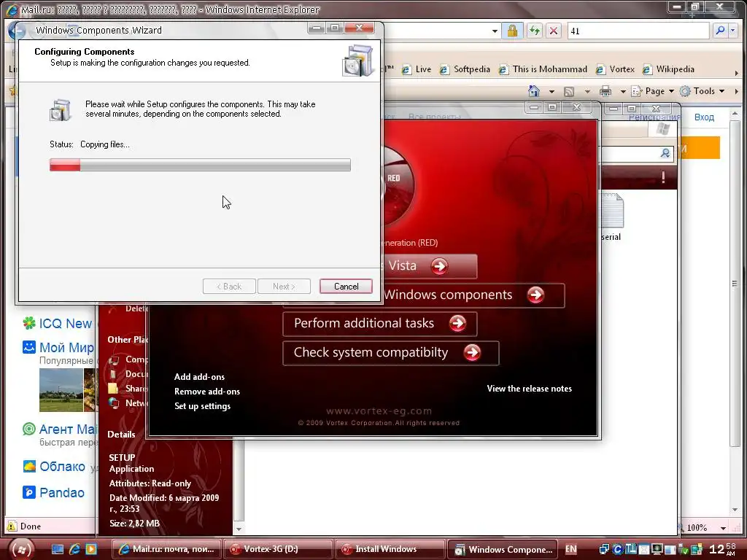Viewport: 747px width, 560px height.
Task: Open the Start menu orb
Action: coord(21,549)
